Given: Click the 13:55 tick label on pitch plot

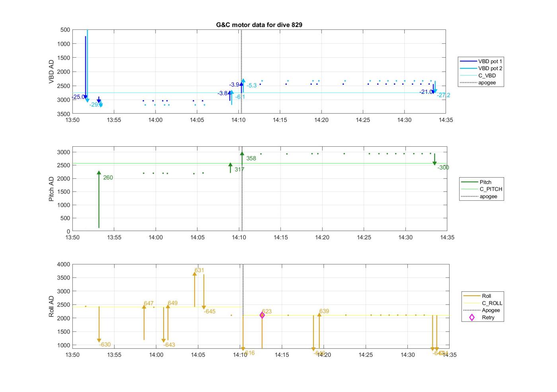Looking at the screenshot, I should 114,237.
